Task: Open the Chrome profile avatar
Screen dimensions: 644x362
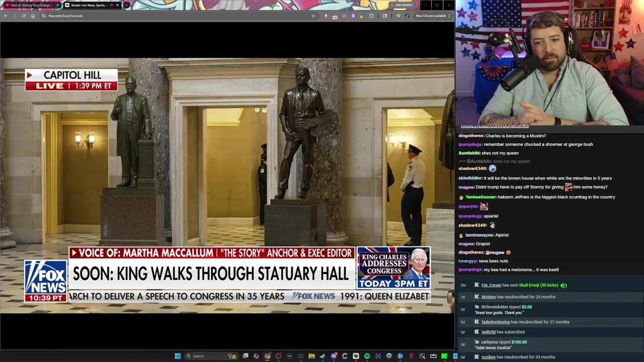Action: click(x=407, y=16)
